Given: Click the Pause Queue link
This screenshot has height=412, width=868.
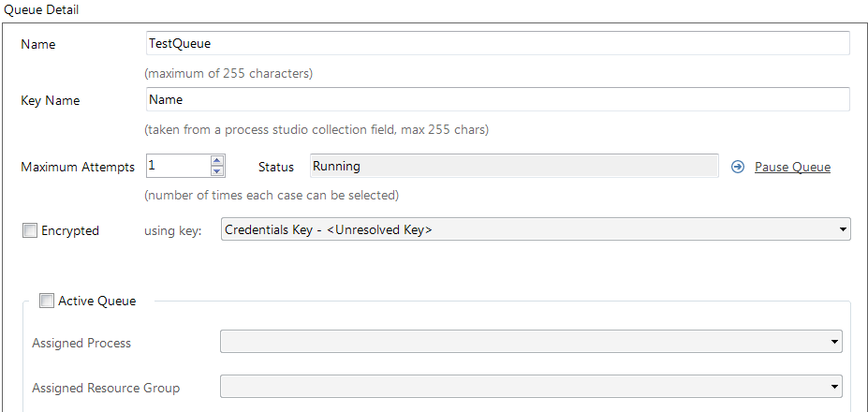Looking at the screenshot, I should pyautogui.click(x=792, y=168).
